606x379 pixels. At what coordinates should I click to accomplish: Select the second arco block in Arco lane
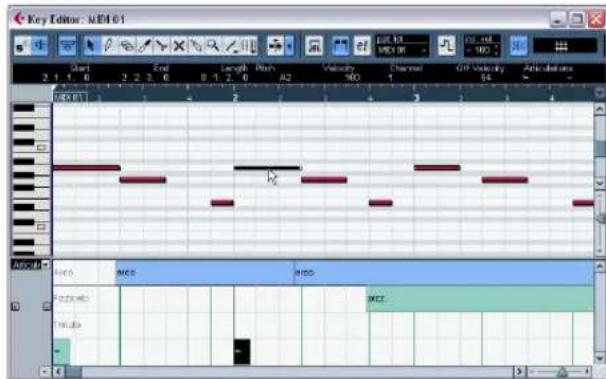(x=444, y=272)
